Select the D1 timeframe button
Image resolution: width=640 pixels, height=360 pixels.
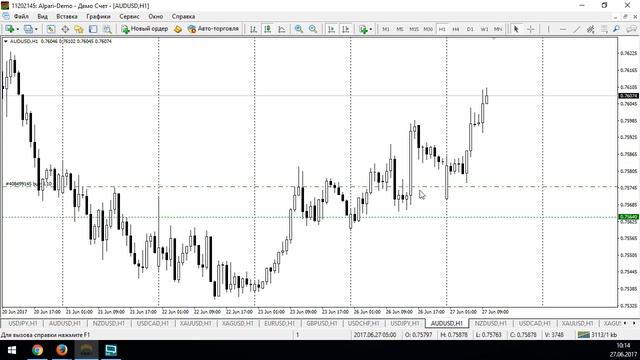[x=470, y=29]
